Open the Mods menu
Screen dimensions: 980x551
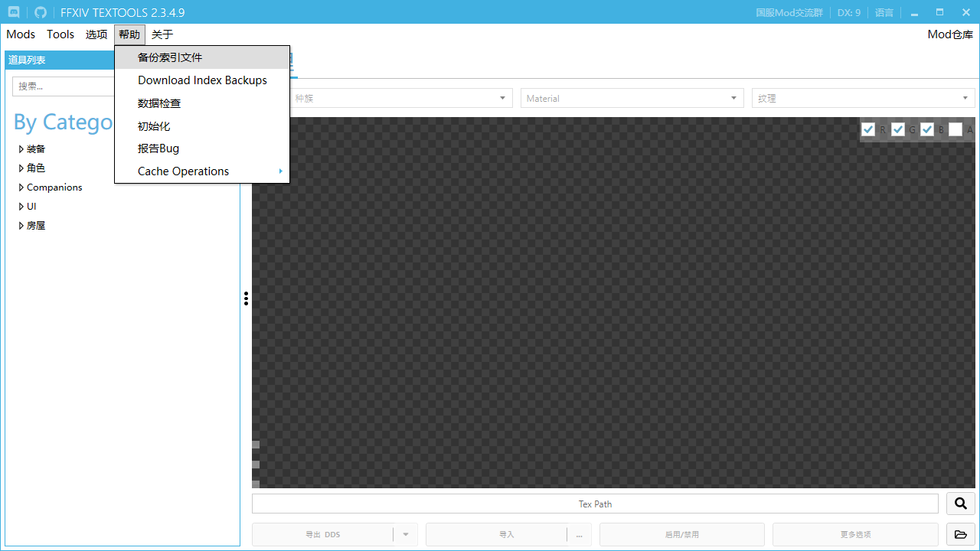pos(21,34)
